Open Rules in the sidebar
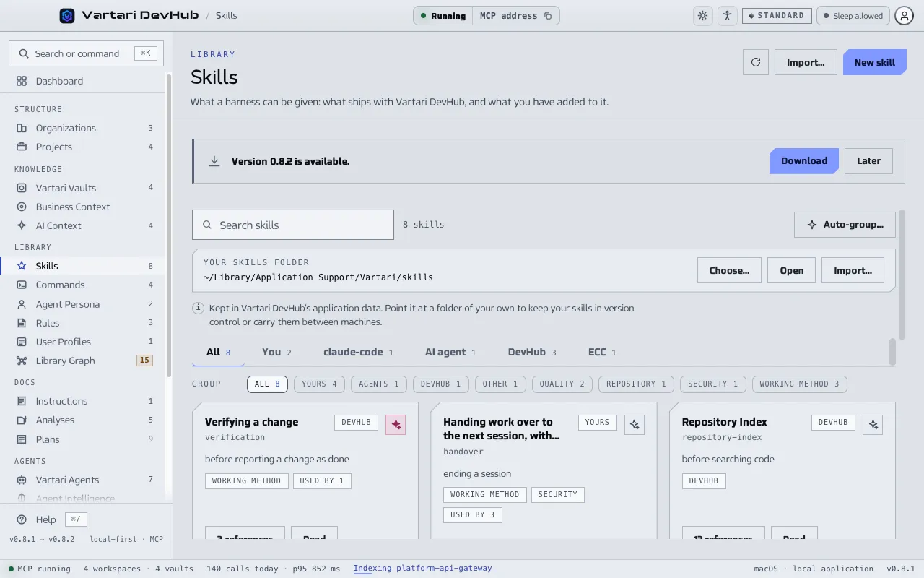 click(84, 323)
